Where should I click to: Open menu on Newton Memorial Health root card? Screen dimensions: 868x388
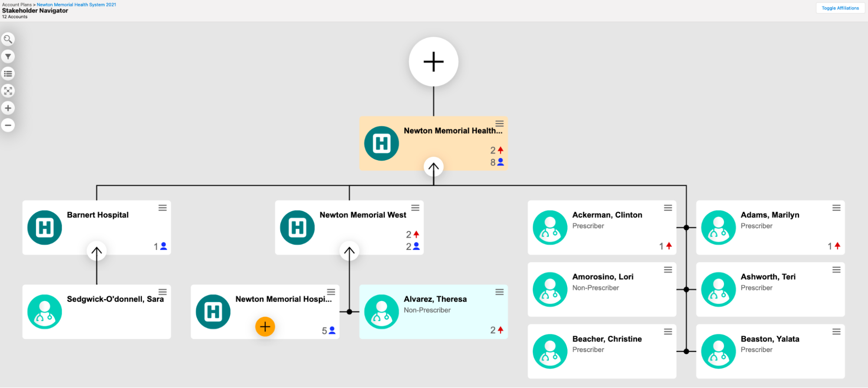[499, 124]
